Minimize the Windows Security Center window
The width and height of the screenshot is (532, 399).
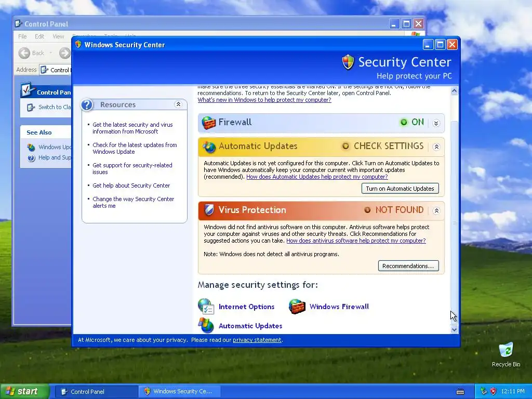[428, 45]
